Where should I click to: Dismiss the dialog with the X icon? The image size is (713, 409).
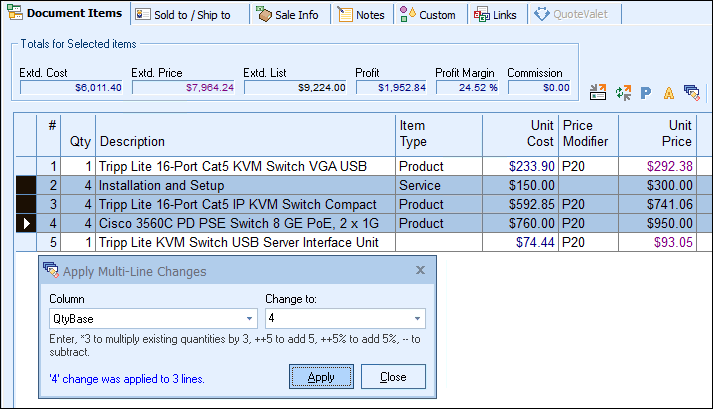click(420, 270)
